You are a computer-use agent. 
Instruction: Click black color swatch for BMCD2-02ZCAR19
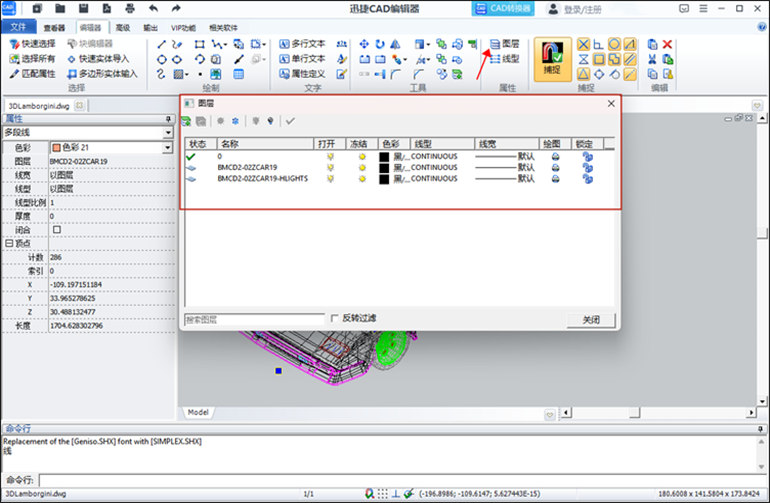click(384, 168)
